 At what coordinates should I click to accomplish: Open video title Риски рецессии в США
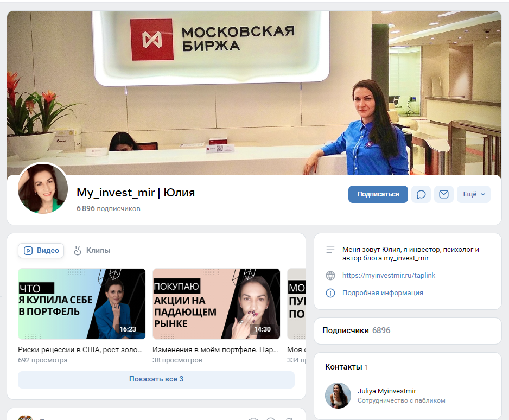(x=80, y=349)
